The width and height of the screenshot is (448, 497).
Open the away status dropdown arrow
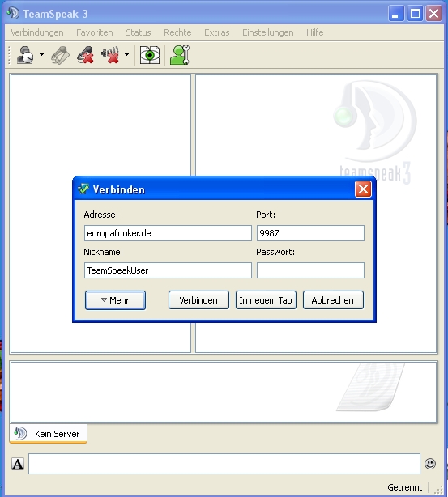41,55
